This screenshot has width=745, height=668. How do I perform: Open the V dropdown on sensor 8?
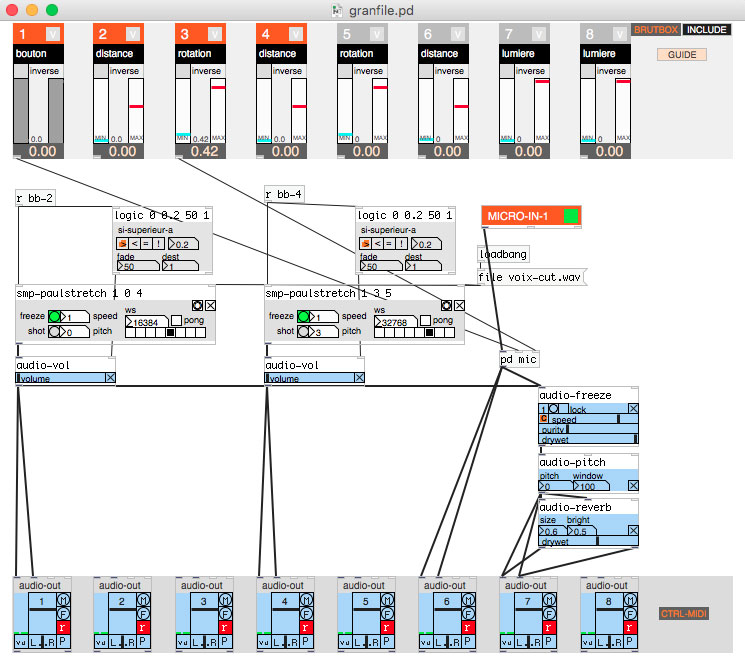point(620,34)
